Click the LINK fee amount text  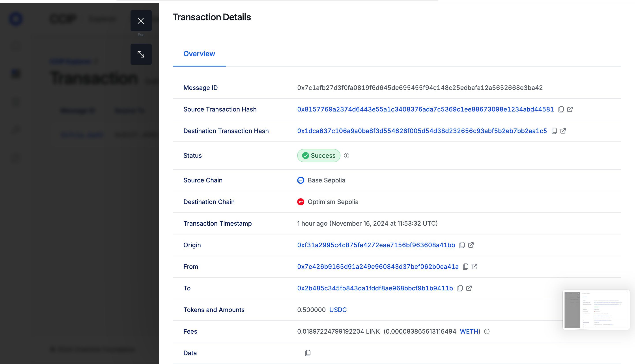point(338,331)
